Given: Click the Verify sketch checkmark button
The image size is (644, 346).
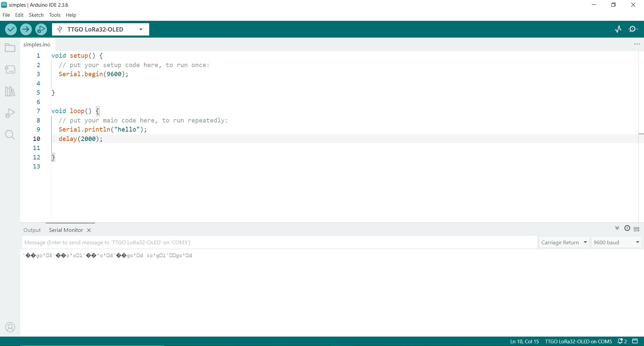Looking at the screenshot, I should pos(11,30).
